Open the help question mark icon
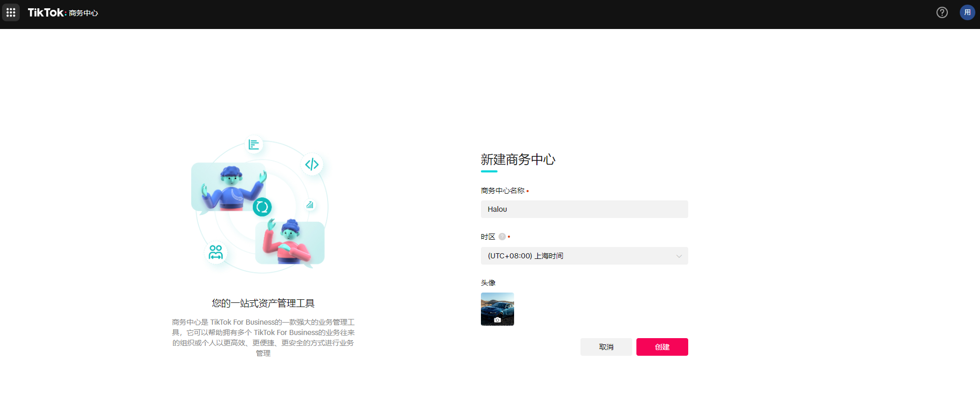The width and height of the screenshot is (980, 407). (x=942, y=12)
